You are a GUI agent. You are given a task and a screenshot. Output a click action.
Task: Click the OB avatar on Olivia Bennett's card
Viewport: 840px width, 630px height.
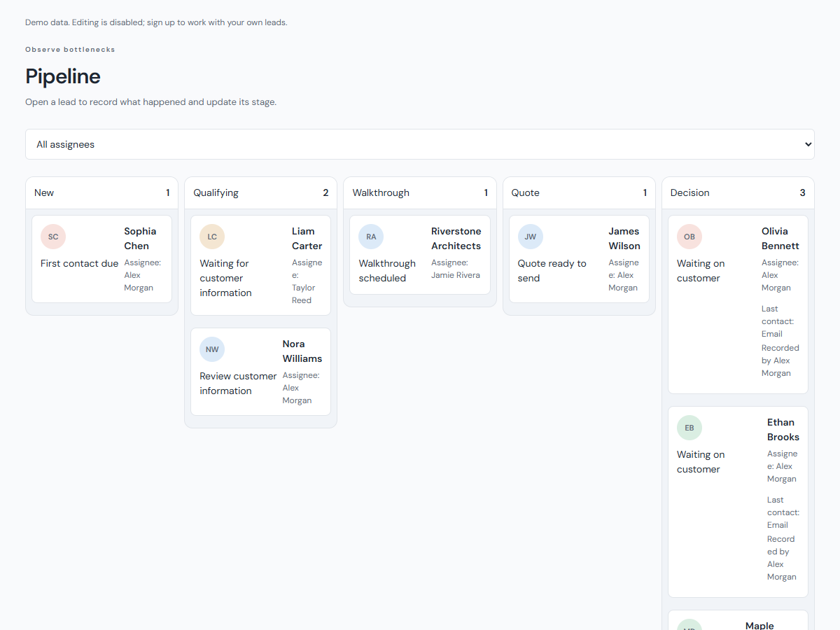(x=689, y=237)
